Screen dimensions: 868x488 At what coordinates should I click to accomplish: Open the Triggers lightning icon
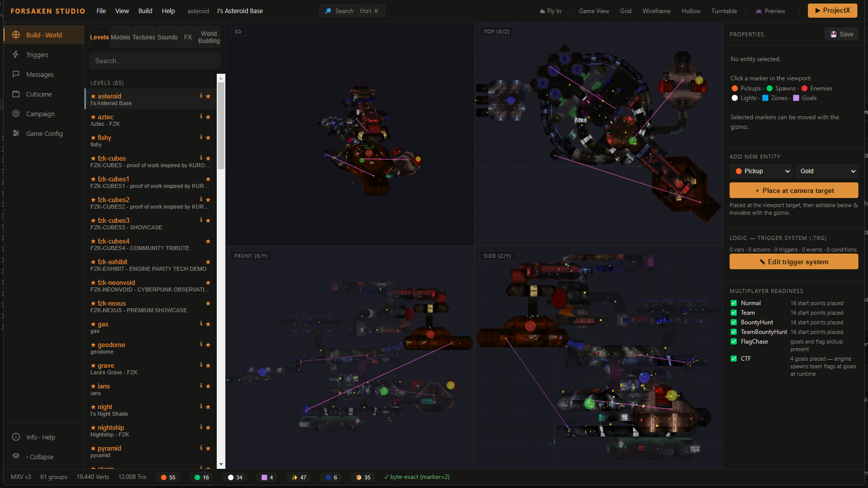click(16, 55)
